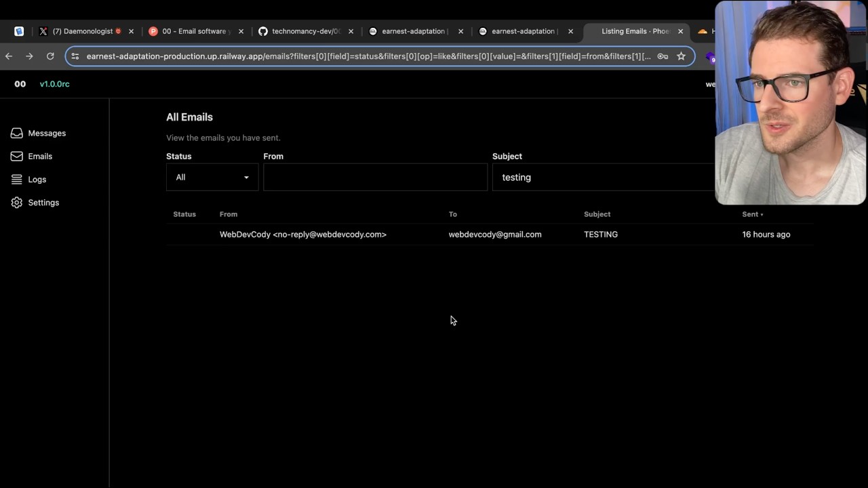
Task: Close the second earnest-adaptation tab
Action: [x=570, y=31]
